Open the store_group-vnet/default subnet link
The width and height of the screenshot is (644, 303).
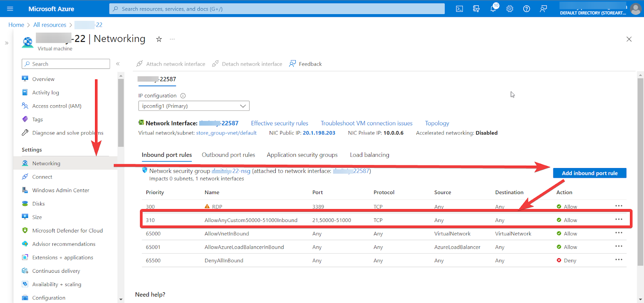(226, 133)
